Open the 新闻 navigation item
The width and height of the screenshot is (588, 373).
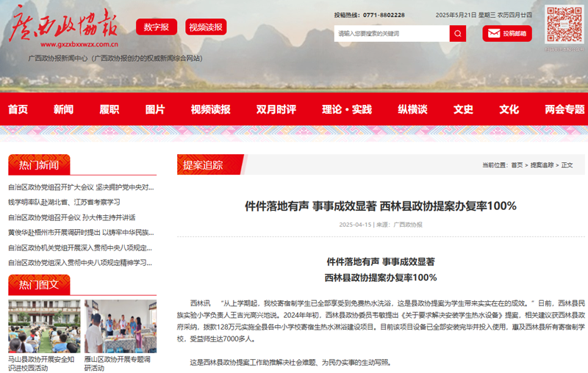[63, 109]
